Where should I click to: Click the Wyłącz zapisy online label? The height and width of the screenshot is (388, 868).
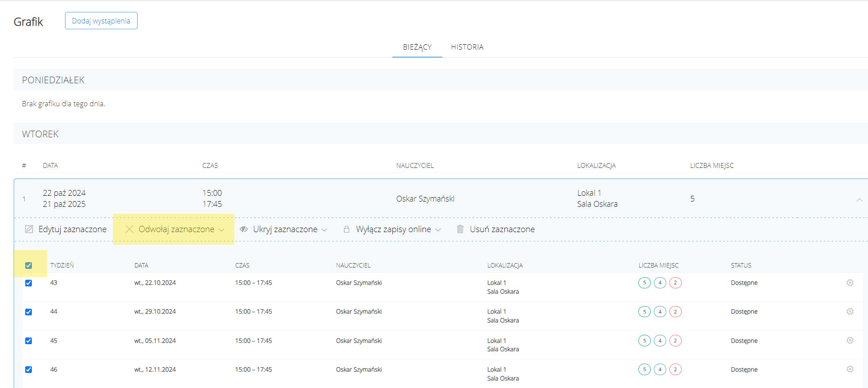[x=394, y=229]
